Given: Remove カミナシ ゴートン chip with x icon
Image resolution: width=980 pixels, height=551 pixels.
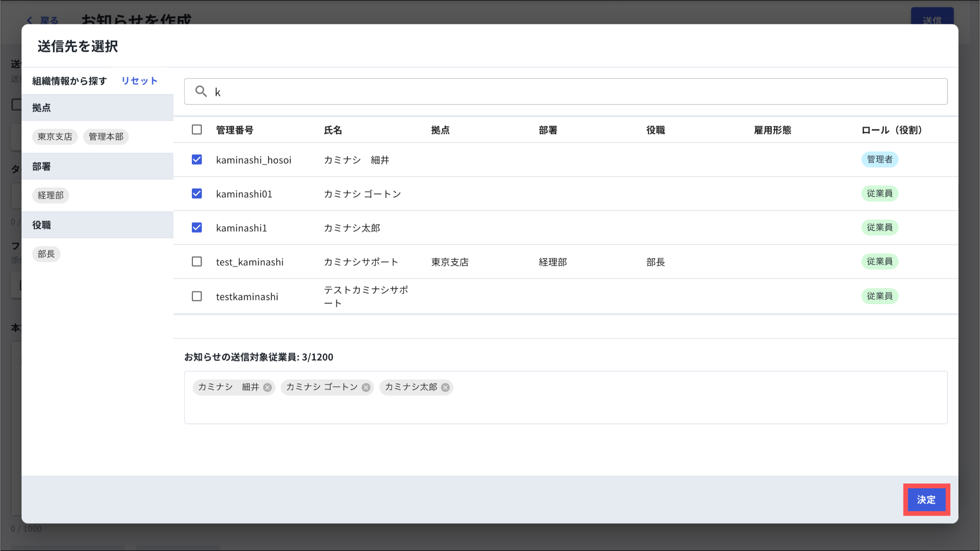Looking at the screenshot, I should pyautogui.click(x=366, y=387).
